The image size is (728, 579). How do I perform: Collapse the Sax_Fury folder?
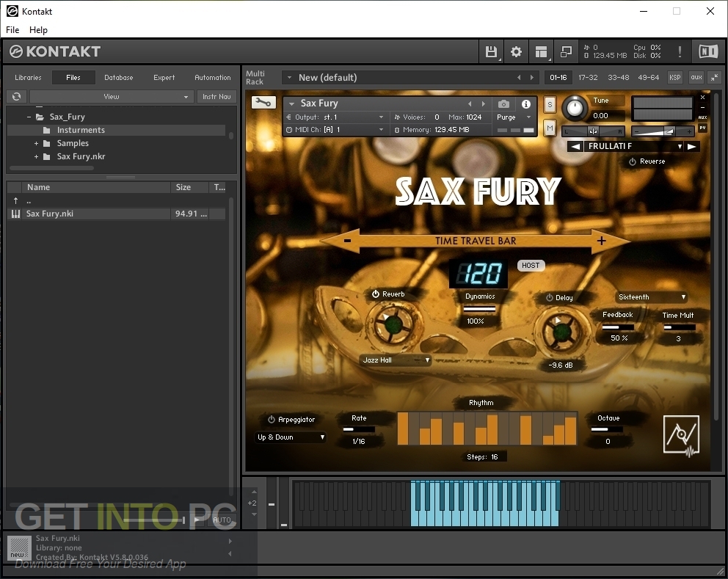[29, 117]
